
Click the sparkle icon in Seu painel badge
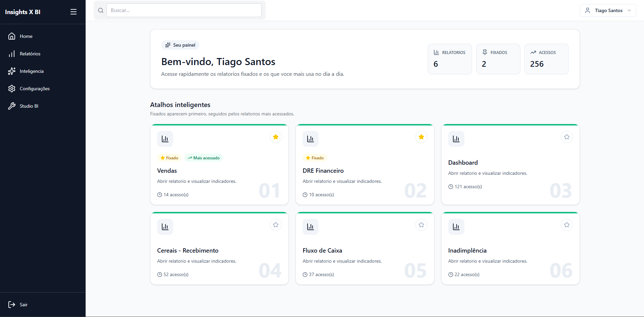[x=168, y=45]
